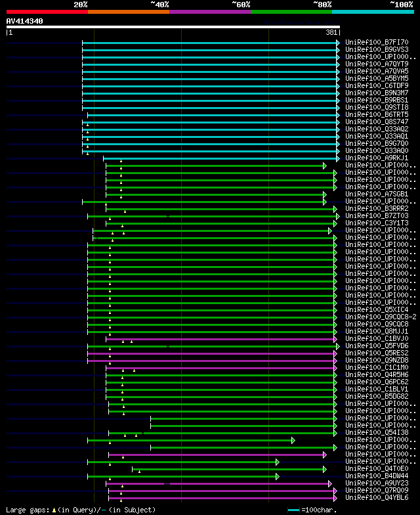Select the UniRef100_Q9CQC8-2 label

point(381,317)
